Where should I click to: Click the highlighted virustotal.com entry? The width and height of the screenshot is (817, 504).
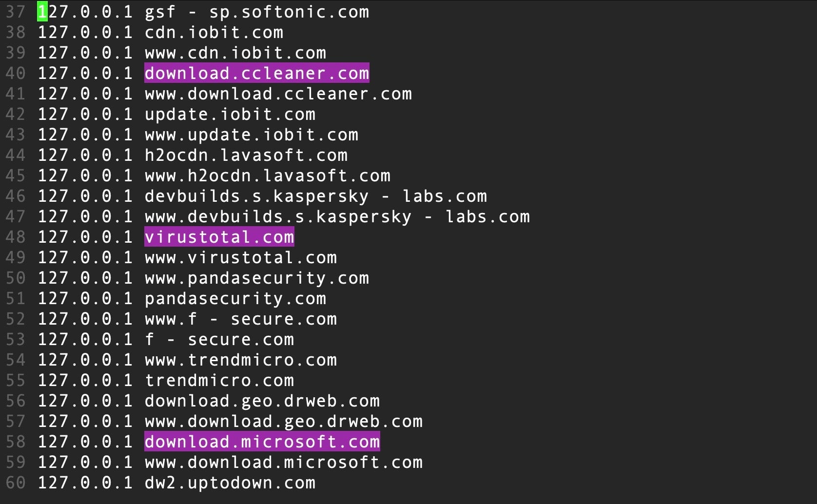(x=219, y=237)
